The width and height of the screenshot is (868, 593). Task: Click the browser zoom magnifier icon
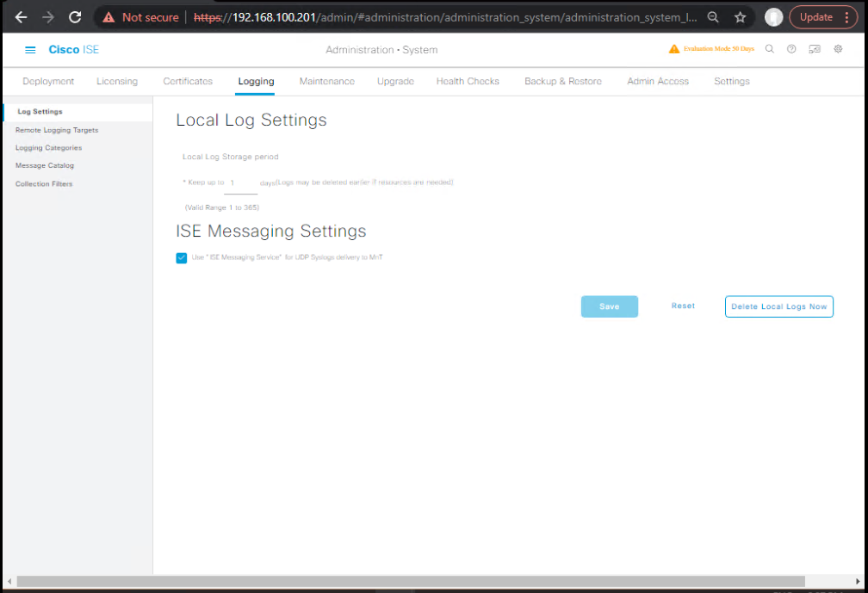pyautogui.click(x=713, y=17)
